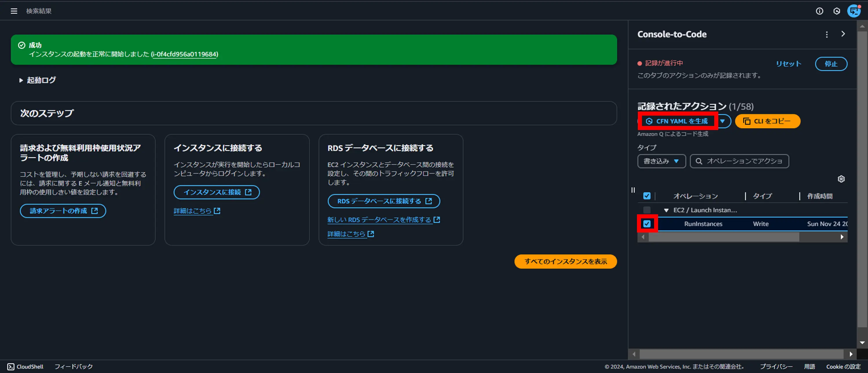This screenshot has height=373, width=868.
Task: Click the Write type cell
Action: coord(761,224)
